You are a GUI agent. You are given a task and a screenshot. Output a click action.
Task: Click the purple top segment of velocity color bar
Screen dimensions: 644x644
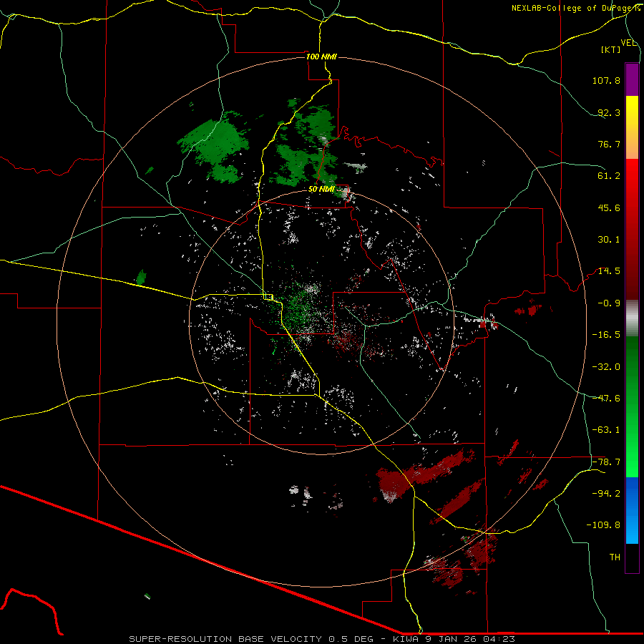point(632,79)
